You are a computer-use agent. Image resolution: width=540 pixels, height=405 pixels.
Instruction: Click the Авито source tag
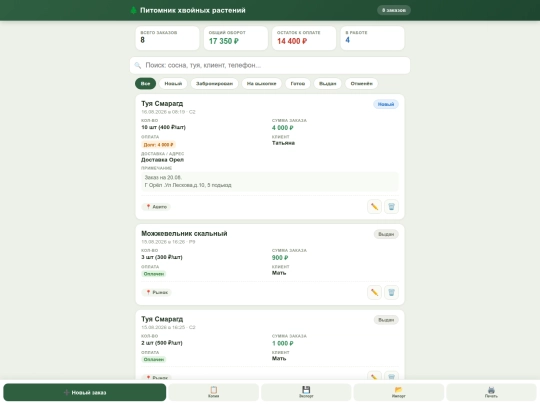156,207
